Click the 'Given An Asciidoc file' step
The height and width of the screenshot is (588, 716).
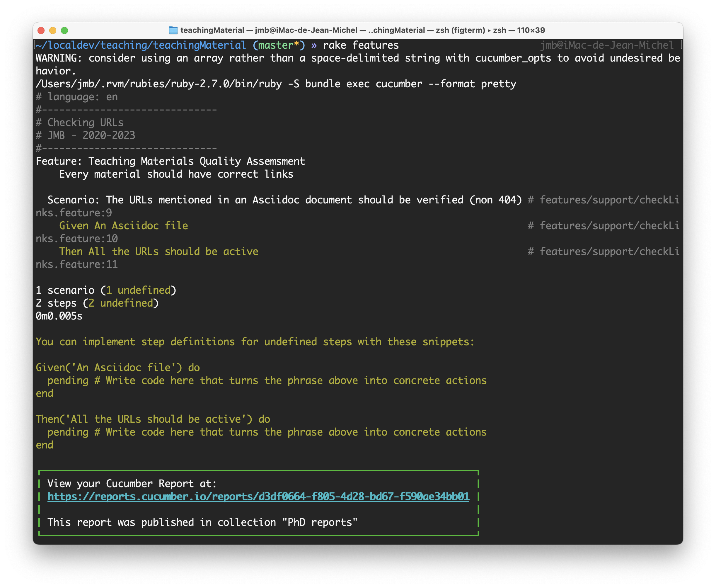pos(124,226)
